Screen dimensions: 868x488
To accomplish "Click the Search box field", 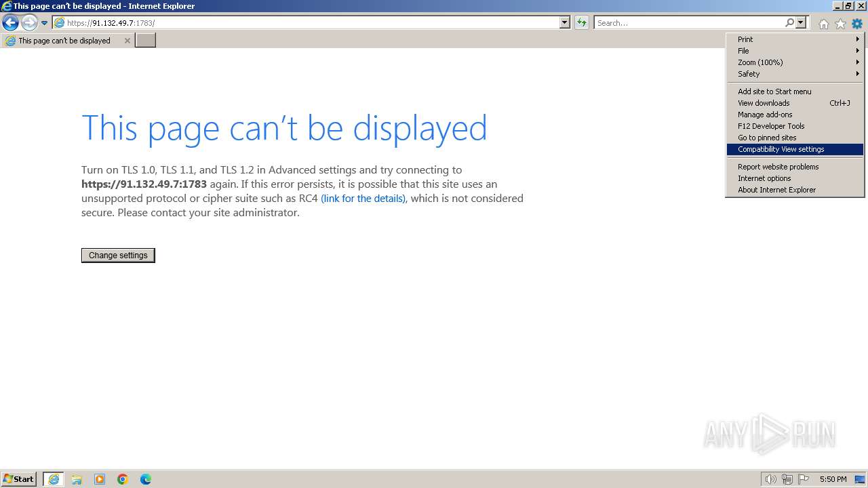I will (690, 23).
